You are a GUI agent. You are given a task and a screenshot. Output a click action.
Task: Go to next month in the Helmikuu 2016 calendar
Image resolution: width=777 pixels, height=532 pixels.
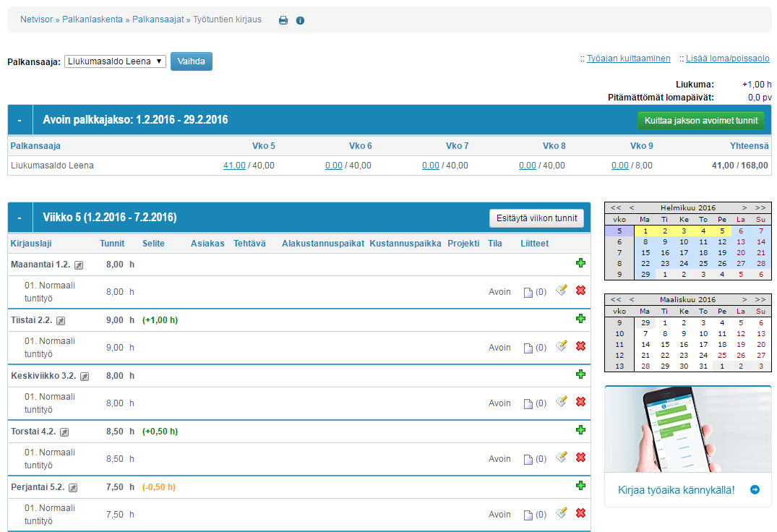click(744, 207)
